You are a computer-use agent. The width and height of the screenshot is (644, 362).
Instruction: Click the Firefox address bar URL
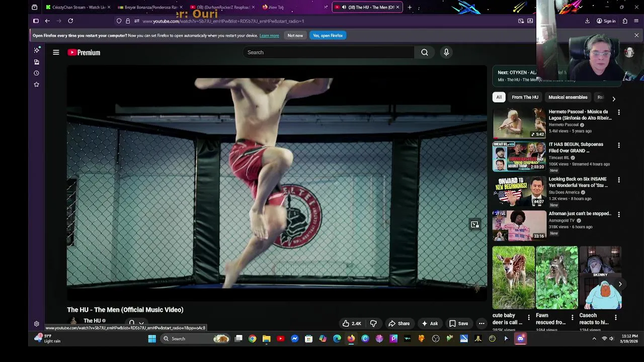pyautogui.click(x=223, y=21)
